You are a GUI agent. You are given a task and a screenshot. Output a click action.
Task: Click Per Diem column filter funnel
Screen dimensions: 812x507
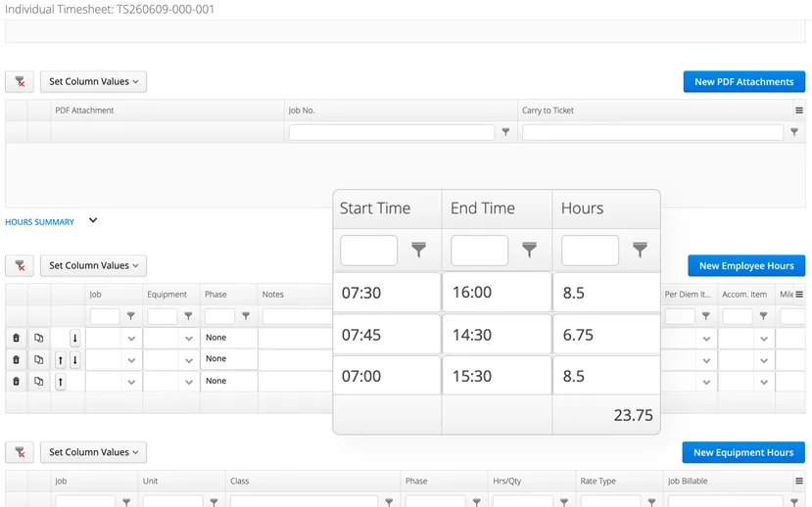(x=706, y=316)
